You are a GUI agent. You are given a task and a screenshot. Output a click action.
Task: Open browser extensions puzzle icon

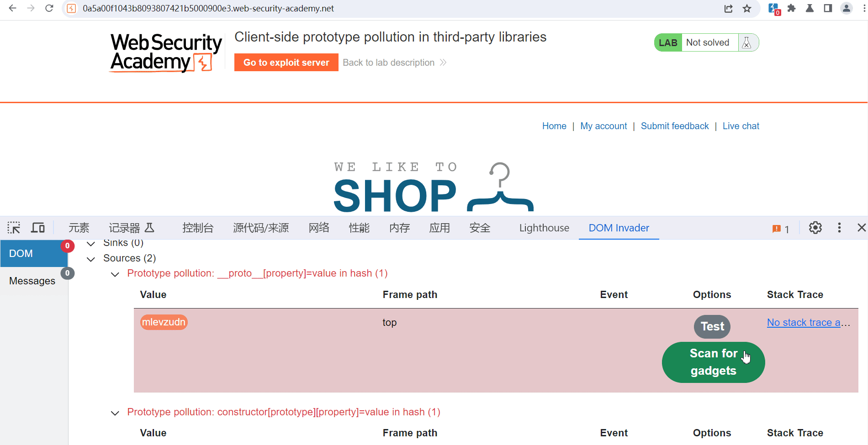pyautogui.click(x=792, y=8)
